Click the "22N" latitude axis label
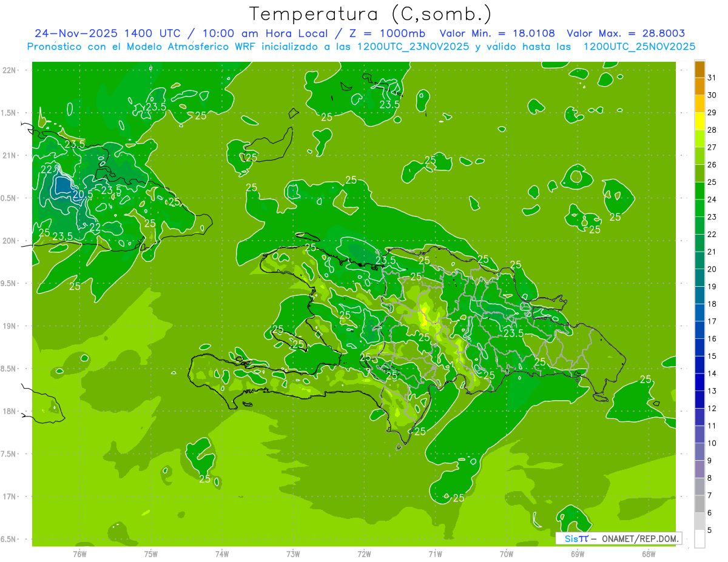The width and height of the screenshot is (728, 562). coord(10,70)
